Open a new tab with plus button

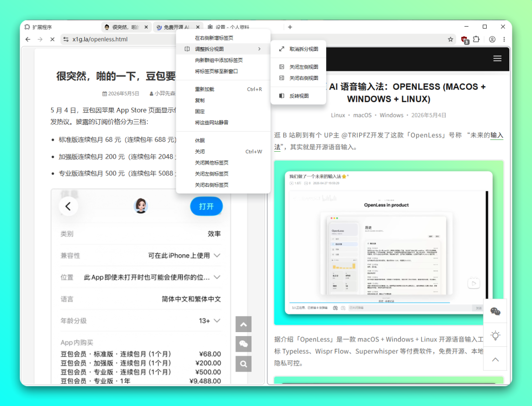point(290,27)
